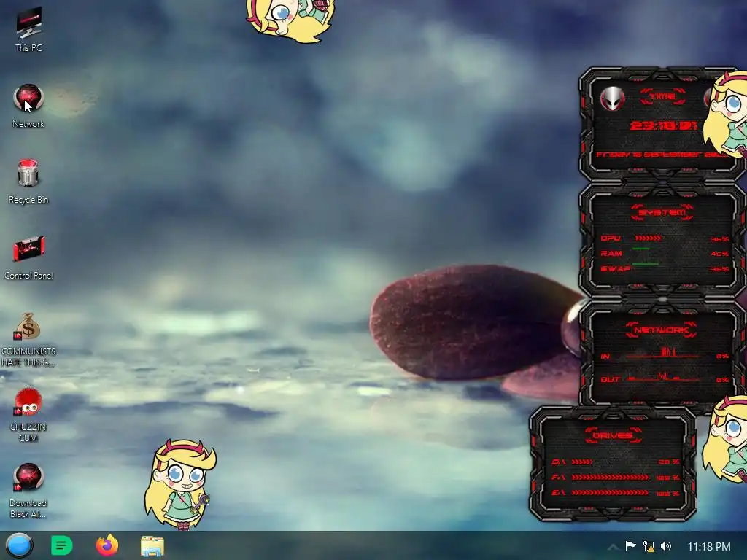Select the Network desktop icon
This screenshot has width=747, height=560.
[x=28, y=106]
